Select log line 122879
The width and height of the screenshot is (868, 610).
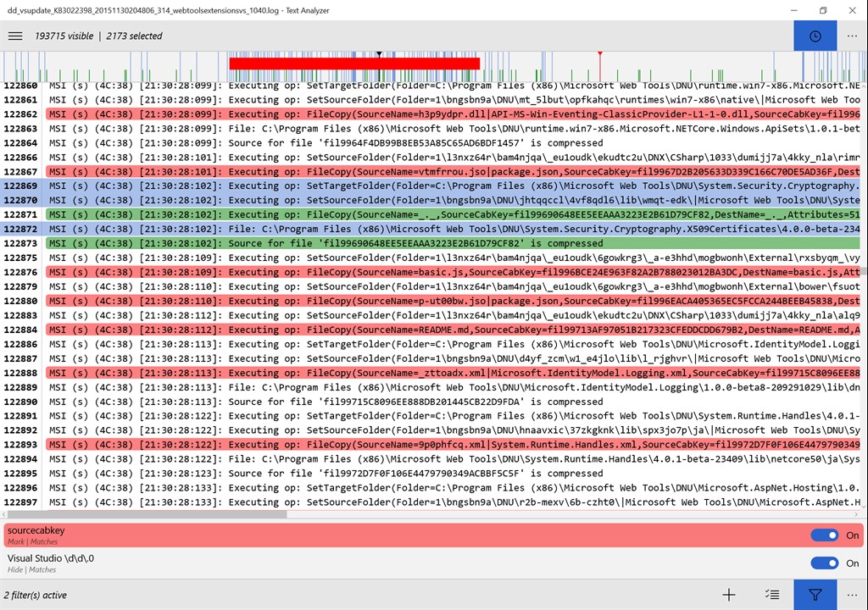click(431, 286)
